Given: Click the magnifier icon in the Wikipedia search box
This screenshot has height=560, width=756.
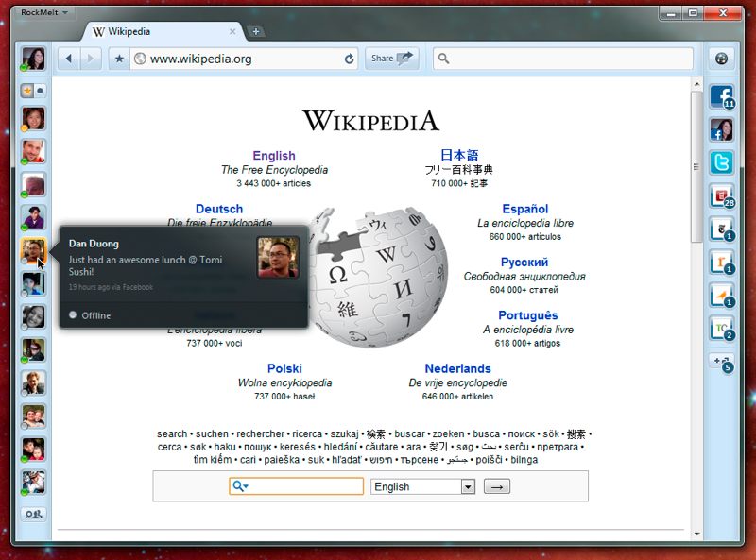Looking at the screenshot, I should [238, 485].
